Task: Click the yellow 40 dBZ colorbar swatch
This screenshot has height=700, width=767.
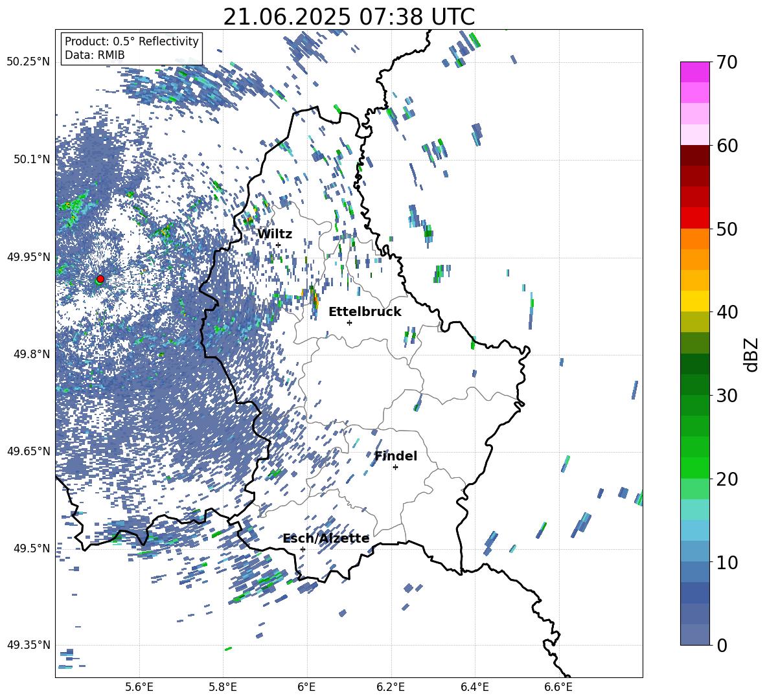Action: pos(694,301)
